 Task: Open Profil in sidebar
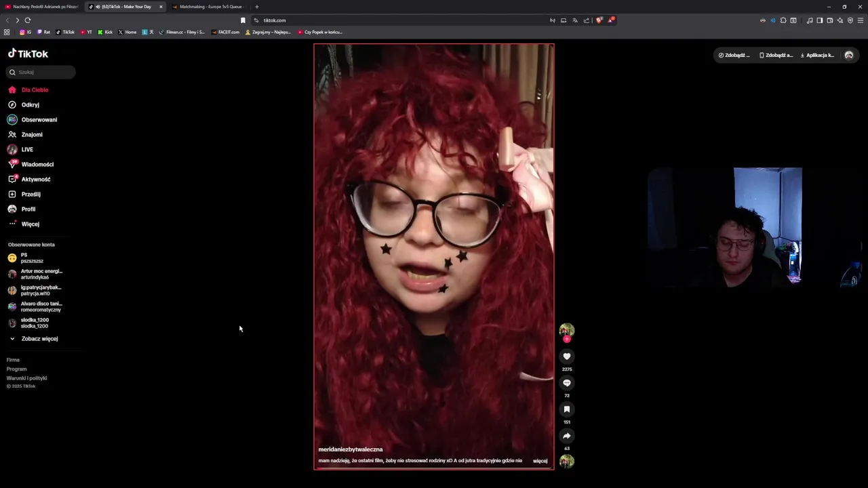pyautogui.click(x=22, y=209)
